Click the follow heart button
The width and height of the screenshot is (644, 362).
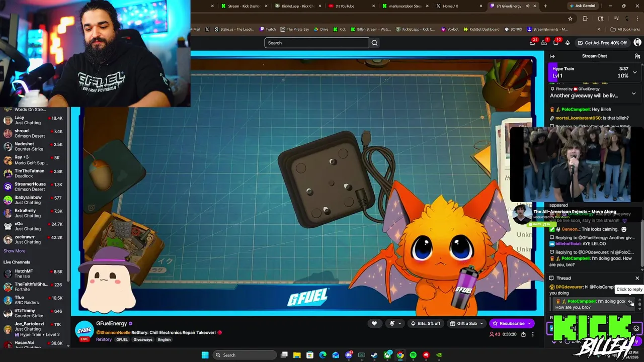[x=374, y=323]
